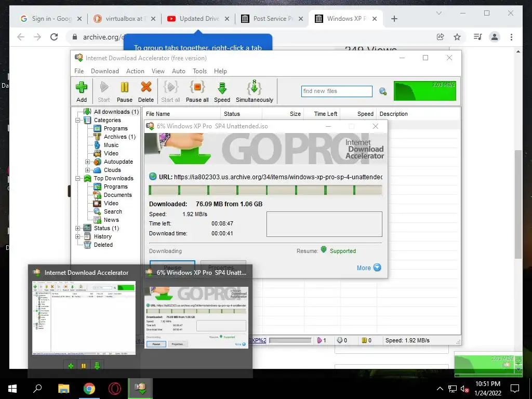Screen dimensions: 532x399
Task: Sort by the Status column header
Action: tap(241, 114)
